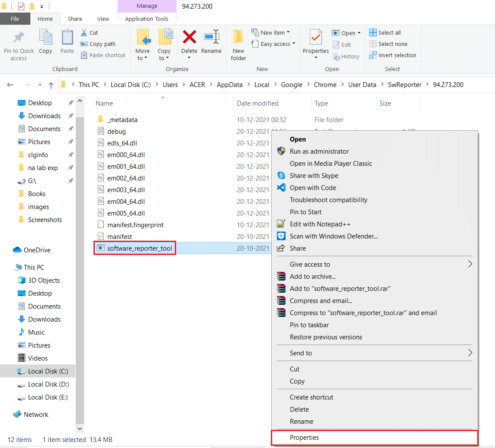Click the Paste clipboard icon
This screenshot has height=448, width=495.
[67, 38]
